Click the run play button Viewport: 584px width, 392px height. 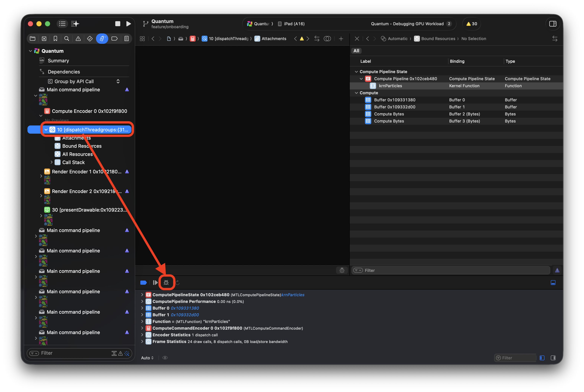click(x=128, y=24)
